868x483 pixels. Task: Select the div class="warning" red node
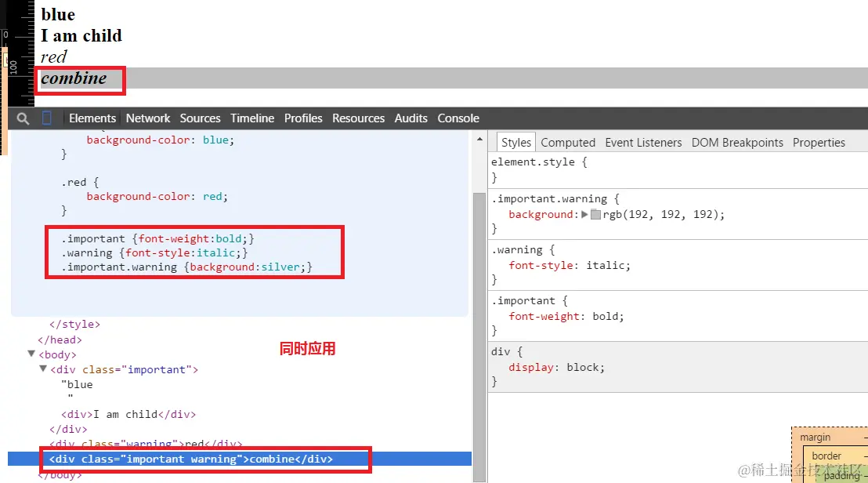[x=146, y=445]
